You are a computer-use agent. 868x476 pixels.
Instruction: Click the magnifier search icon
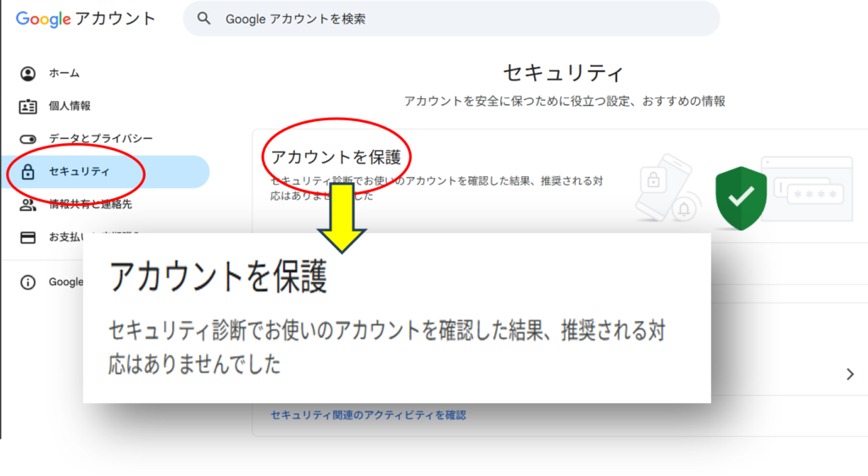point(203,19)
